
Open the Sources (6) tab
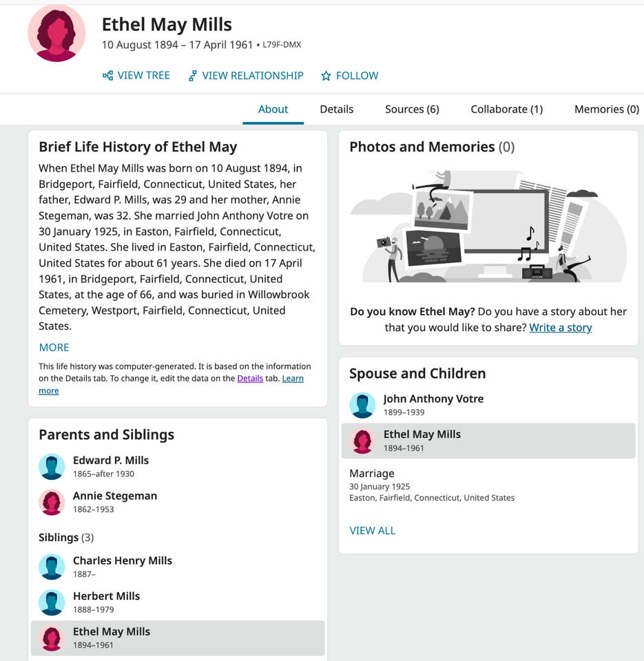[412, 109]
